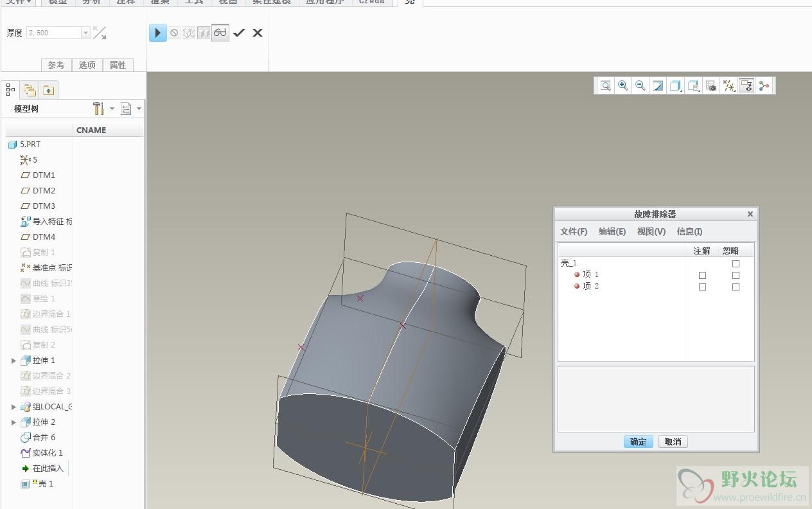The image size is (812, 509).
Task: Select 项 1 in troubleshooter list
Action: (587, 274)
